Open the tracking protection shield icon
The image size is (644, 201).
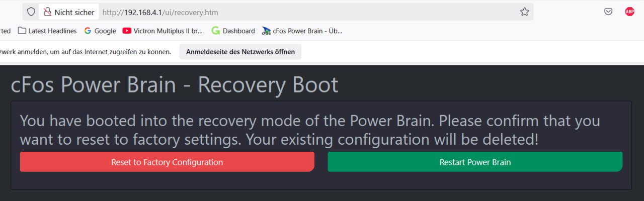click(31, 12)
